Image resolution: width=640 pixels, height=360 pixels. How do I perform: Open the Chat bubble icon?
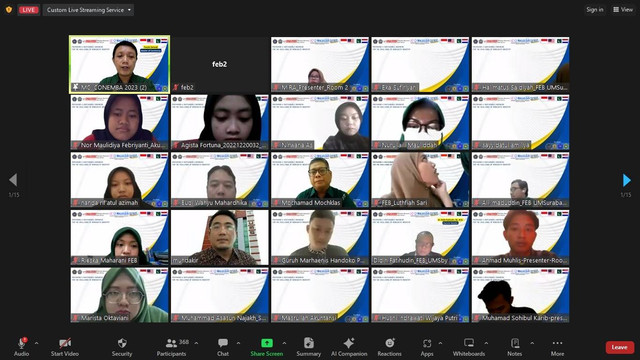point(223,343)
